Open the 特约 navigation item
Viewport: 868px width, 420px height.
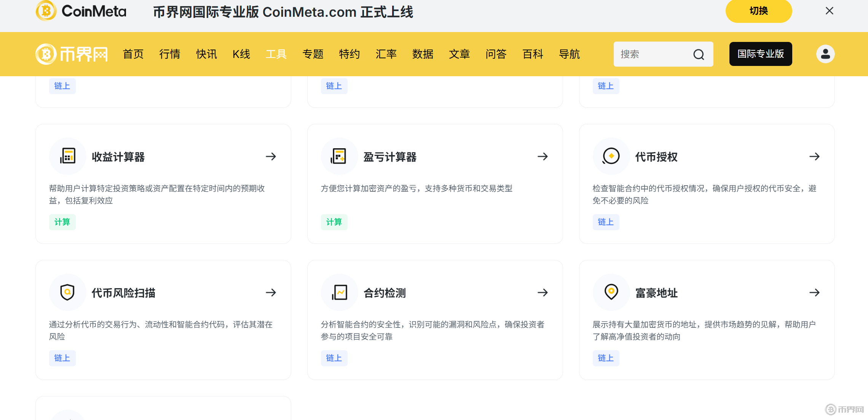pos(349,54)
